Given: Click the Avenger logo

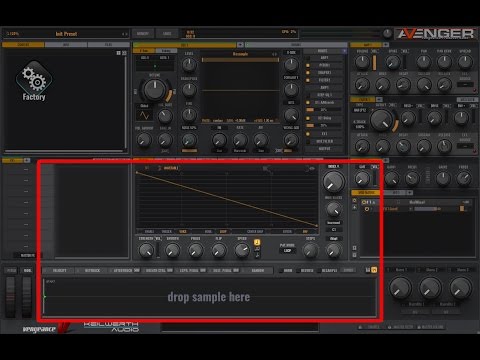Looking at the screenshot, I should [436, 34].
